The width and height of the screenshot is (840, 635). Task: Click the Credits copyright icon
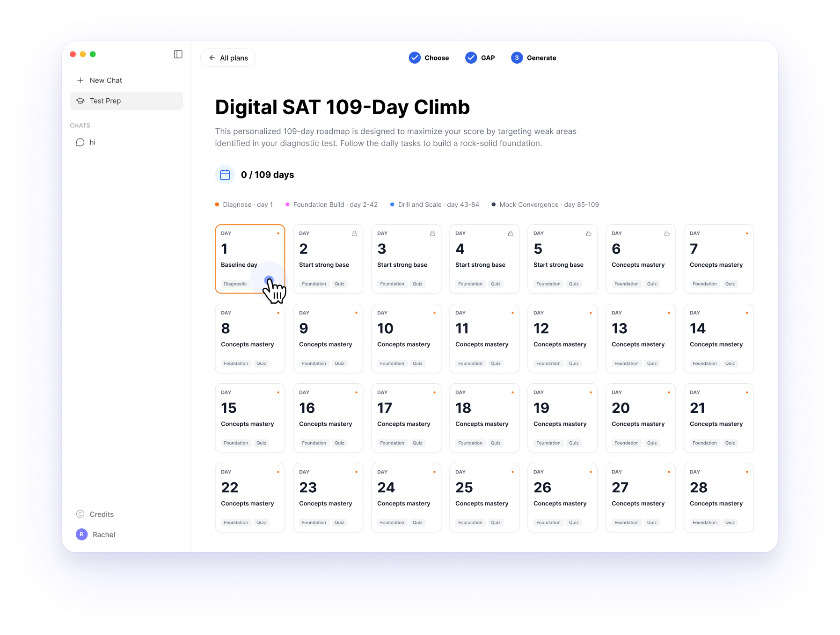[80, 514]
